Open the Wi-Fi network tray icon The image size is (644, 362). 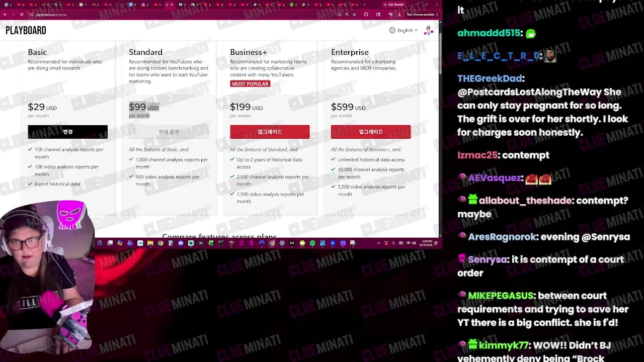tap(408, 243)
